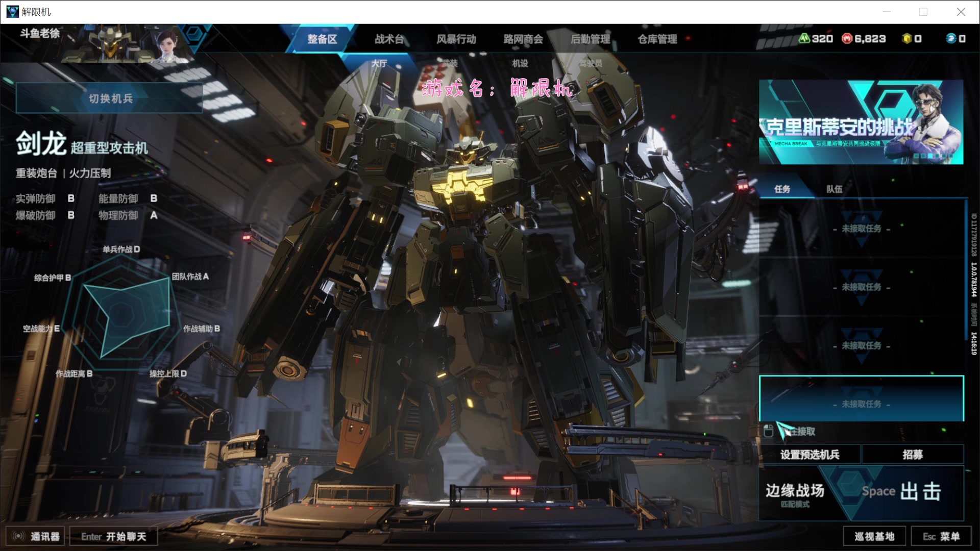Click the red currency icon beside 6,823
980x551 pixels.
tap(847, 38)
